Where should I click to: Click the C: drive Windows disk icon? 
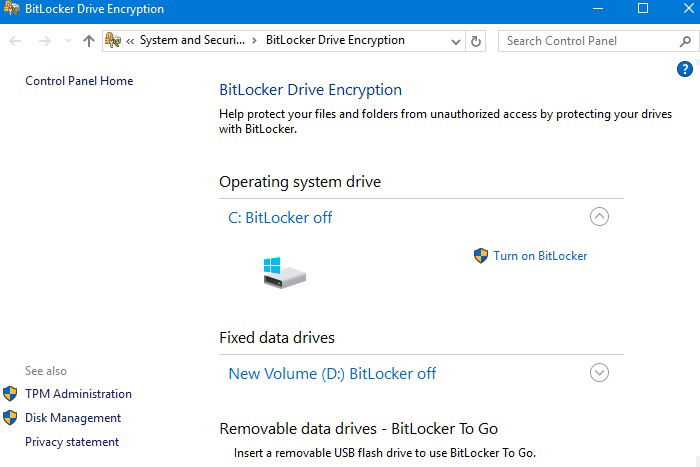[x=284, y=272]
